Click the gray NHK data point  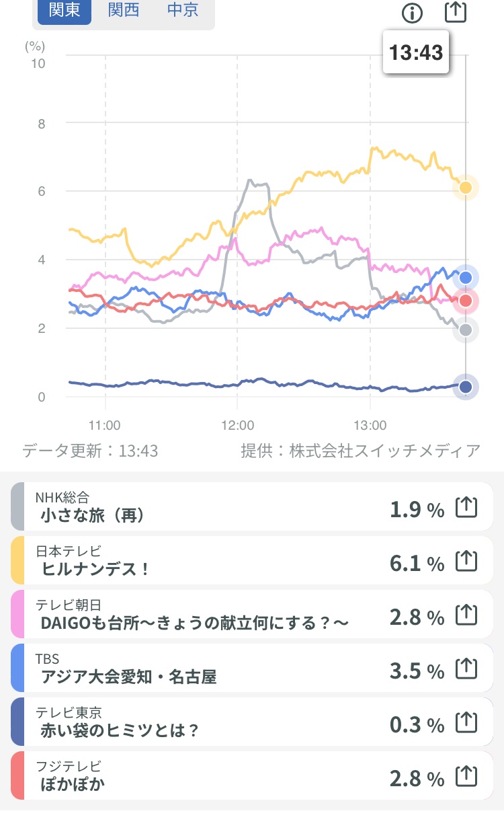(x=465, y=330)
